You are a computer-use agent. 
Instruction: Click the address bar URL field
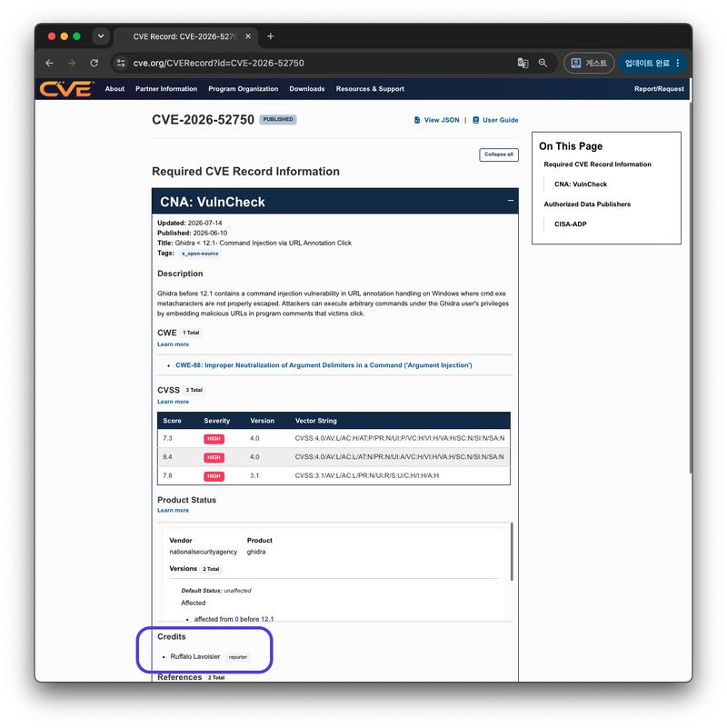pyautogui.click(x=315, y=63)
